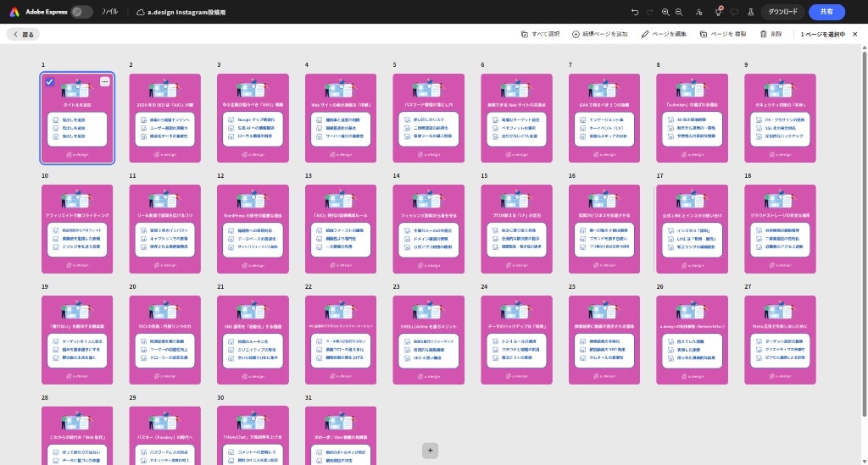Screen dimensions: 868x465
Task: Open the comments speech bubble icon
Action: (734, 12)
